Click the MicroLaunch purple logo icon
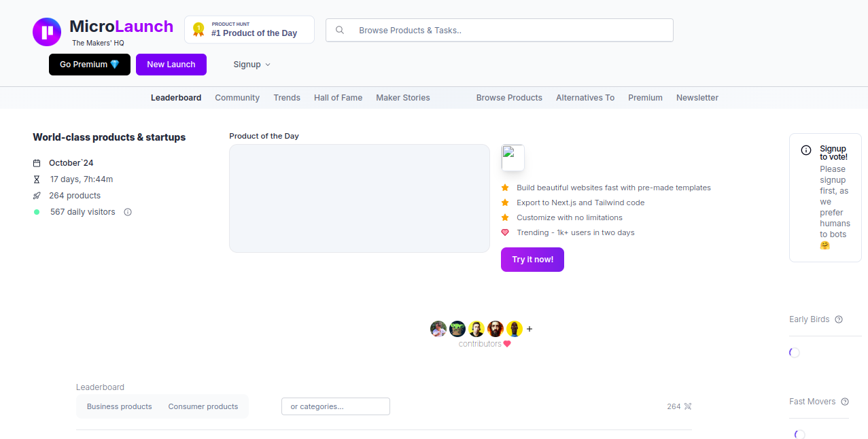 [x=47, y=32]
